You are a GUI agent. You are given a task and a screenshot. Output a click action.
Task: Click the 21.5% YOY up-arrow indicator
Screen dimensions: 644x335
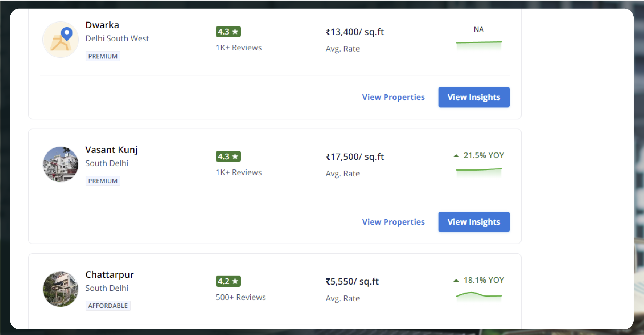pos(456,156)
